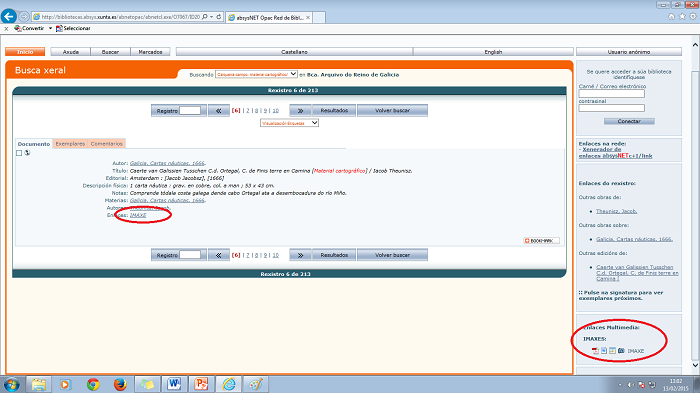This screenshot has height=393, width=700.
Task: Open Paint from the taskbar
Action: 255,384
